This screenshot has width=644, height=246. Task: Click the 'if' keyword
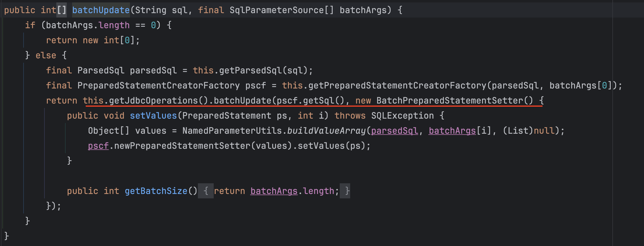click(30, 25)
